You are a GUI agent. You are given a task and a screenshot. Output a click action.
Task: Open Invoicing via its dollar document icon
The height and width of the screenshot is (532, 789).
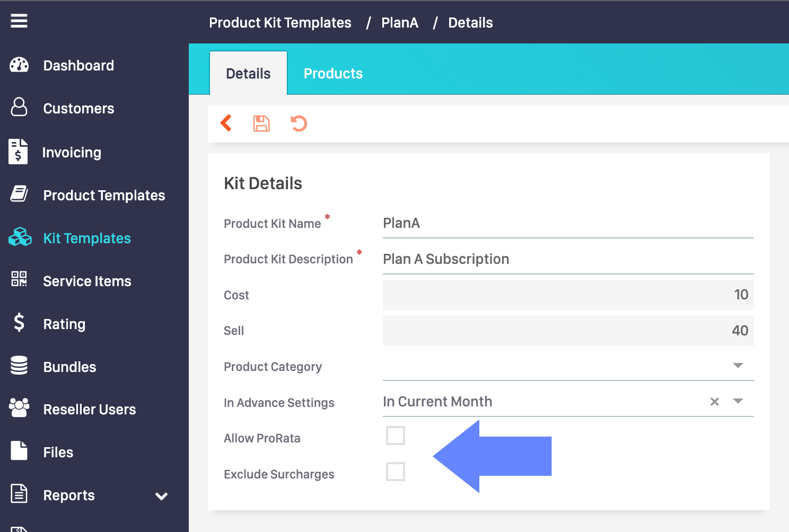click(x=18, y=152)
